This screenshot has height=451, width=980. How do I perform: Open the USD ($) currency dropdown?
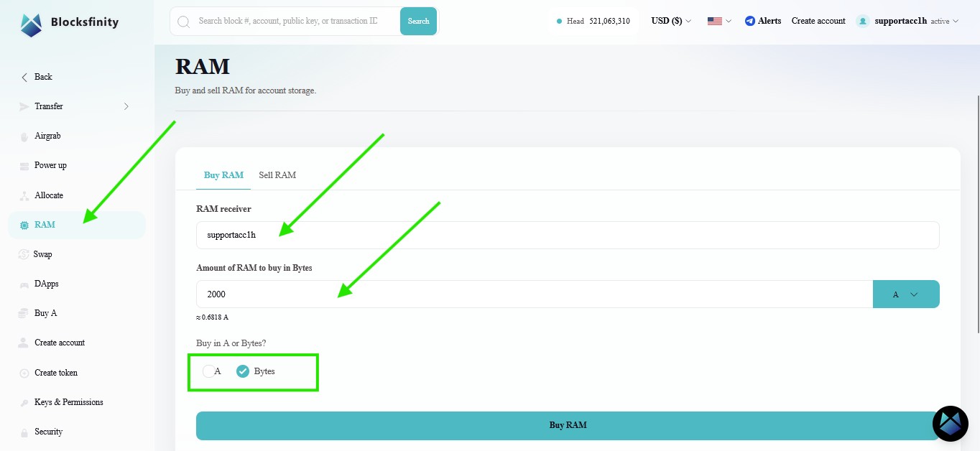click(671, 21)
